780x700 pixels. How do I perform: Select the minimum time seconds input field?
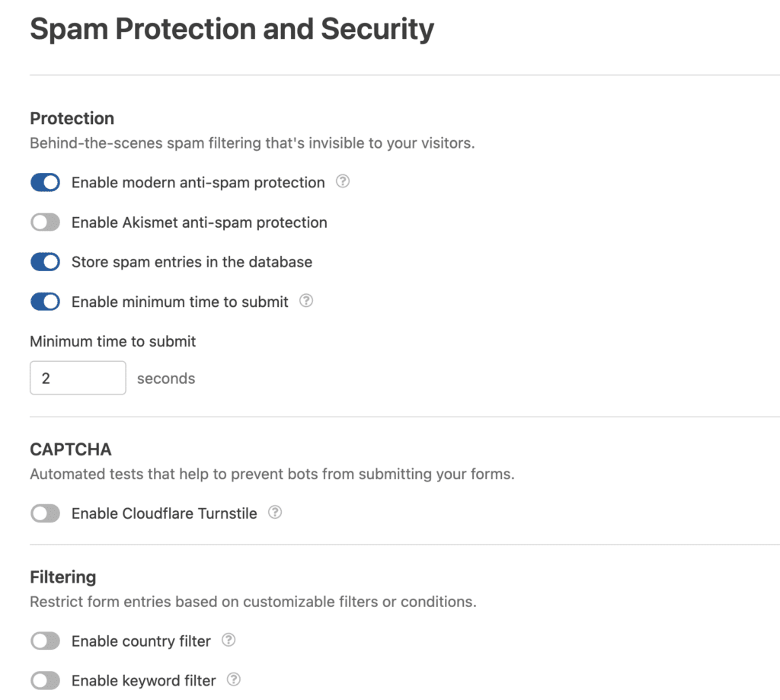[x=78, y=378]
